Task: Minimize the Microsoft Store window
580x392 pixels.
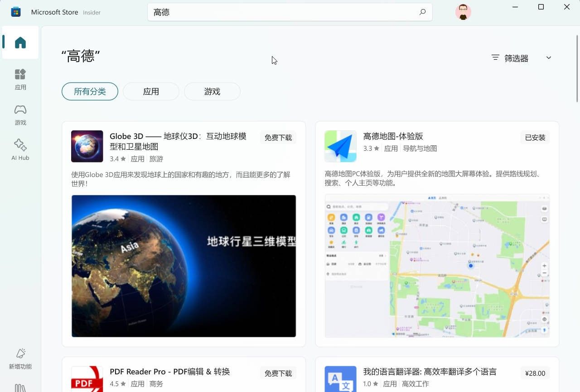Action: 516,7
